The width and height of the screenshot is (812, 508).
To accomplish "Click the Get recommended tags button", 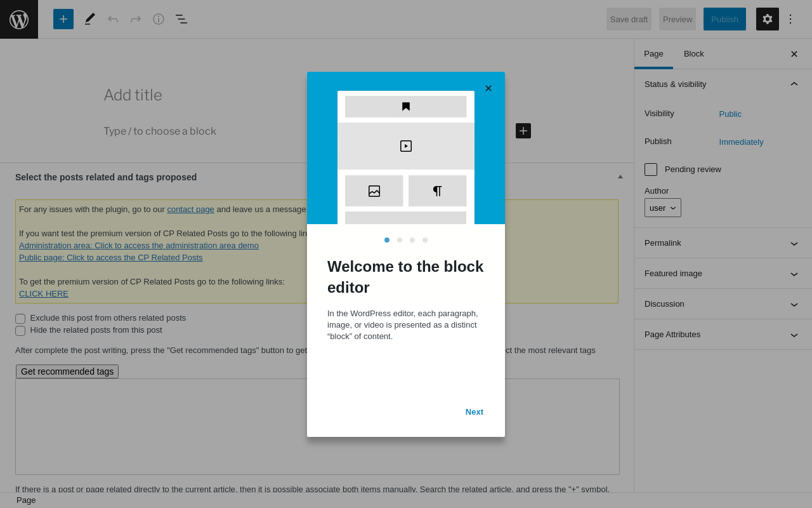I will [x=67, y=371].
